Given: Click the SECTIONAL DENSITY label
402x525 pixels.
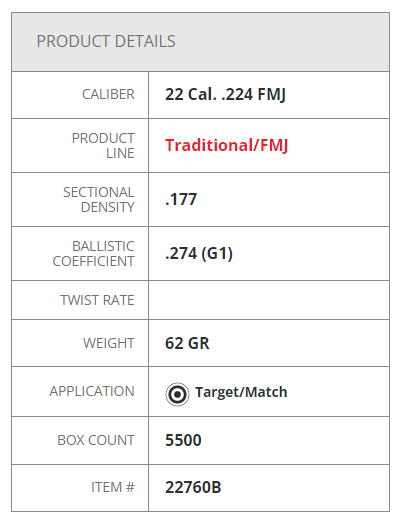Looking at the screenshot, I should click(99, 200).
